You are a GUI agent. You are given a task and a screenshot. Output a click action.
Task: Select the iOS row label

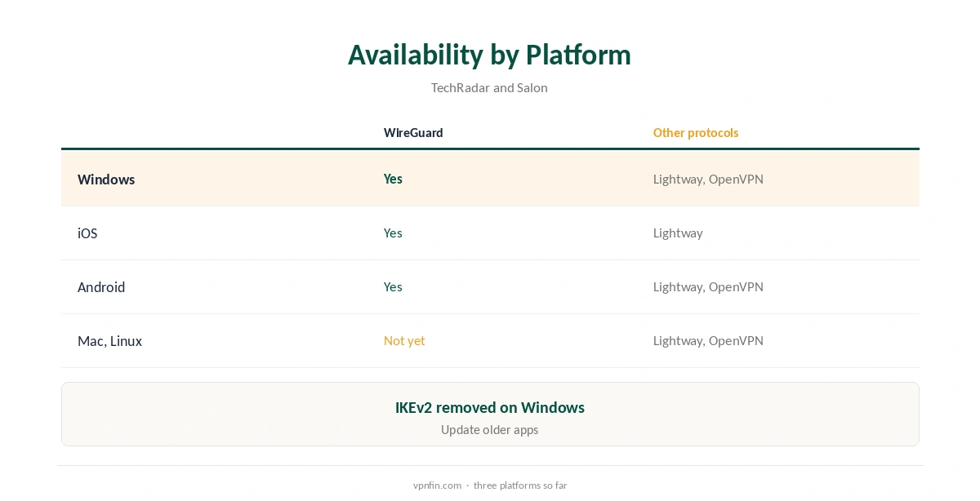click(87, 233)
